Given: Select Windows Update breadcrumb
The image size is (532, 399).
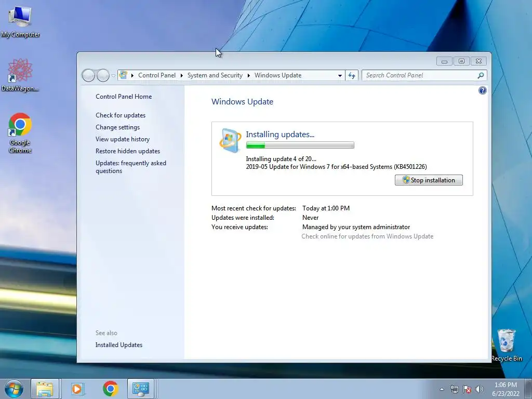Looking at the screenshot, I should click(x=278, y=75).
